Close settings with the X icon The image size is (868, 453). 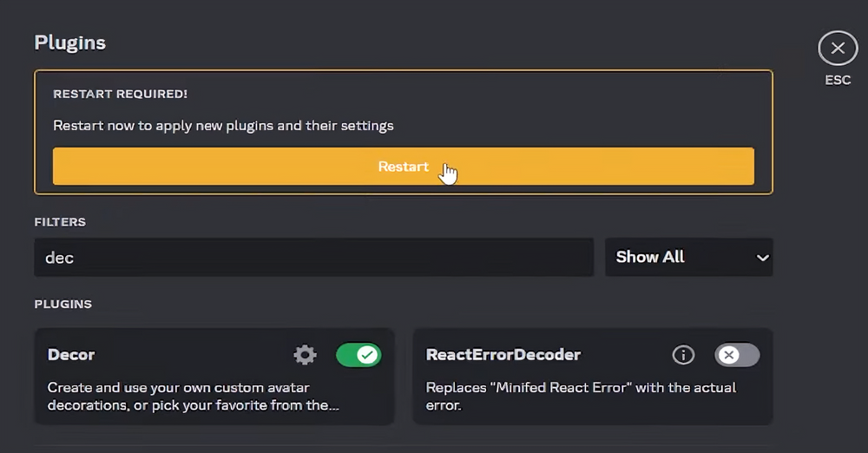838,49
